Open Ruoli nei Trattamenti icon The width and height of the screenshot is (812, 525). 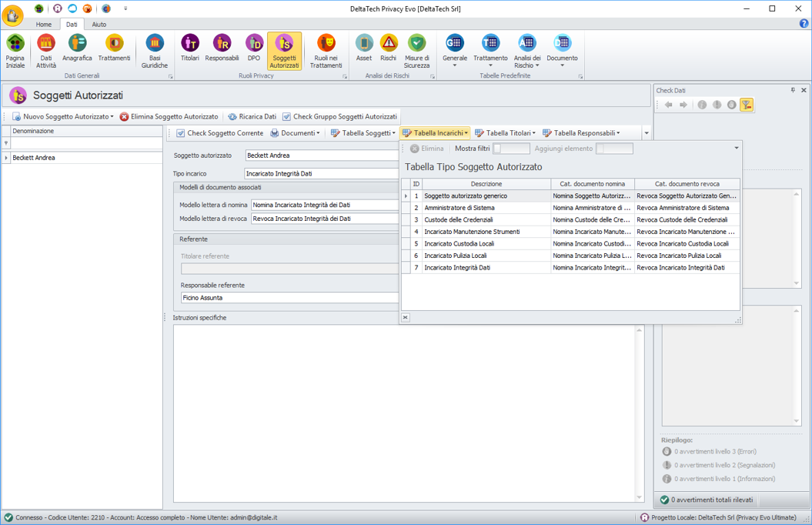point(326,52)
